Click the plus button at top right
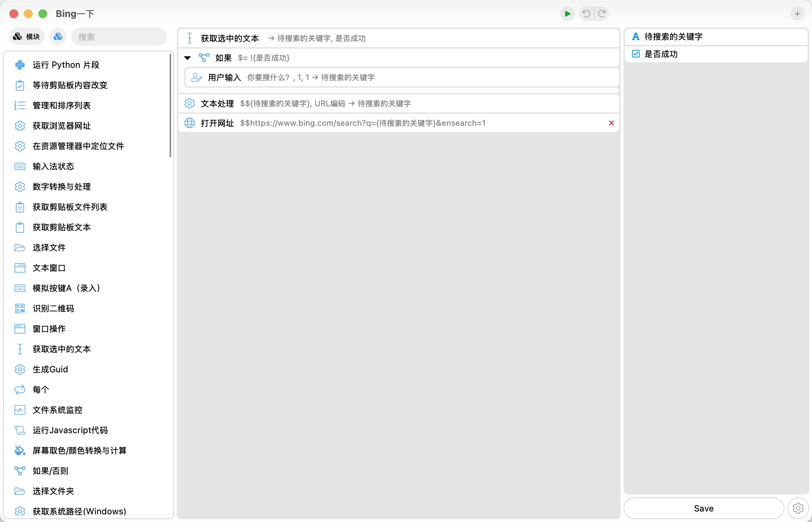 tap(797, 14)
